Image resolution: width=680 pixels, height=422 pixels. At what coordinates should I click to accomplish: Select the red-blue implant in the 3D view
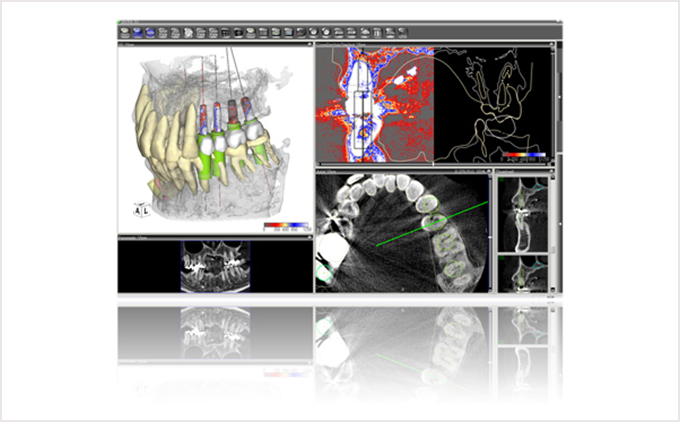(202, 118)
